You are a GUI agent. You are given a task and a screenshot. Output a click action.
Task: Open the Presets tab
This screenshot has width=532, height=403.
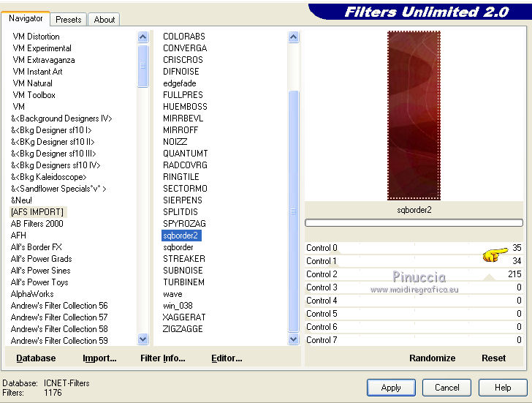[69, 20]
